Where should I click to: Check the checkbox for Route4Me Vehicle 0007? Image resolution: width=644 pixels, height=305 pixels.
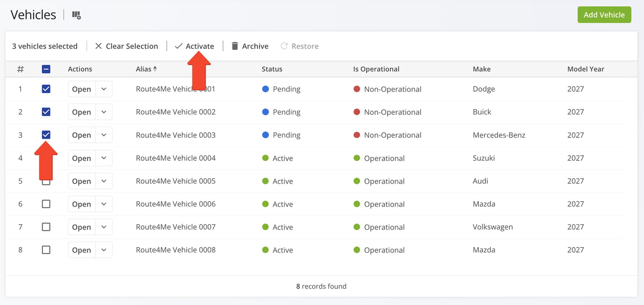click(x=46, y=227)
